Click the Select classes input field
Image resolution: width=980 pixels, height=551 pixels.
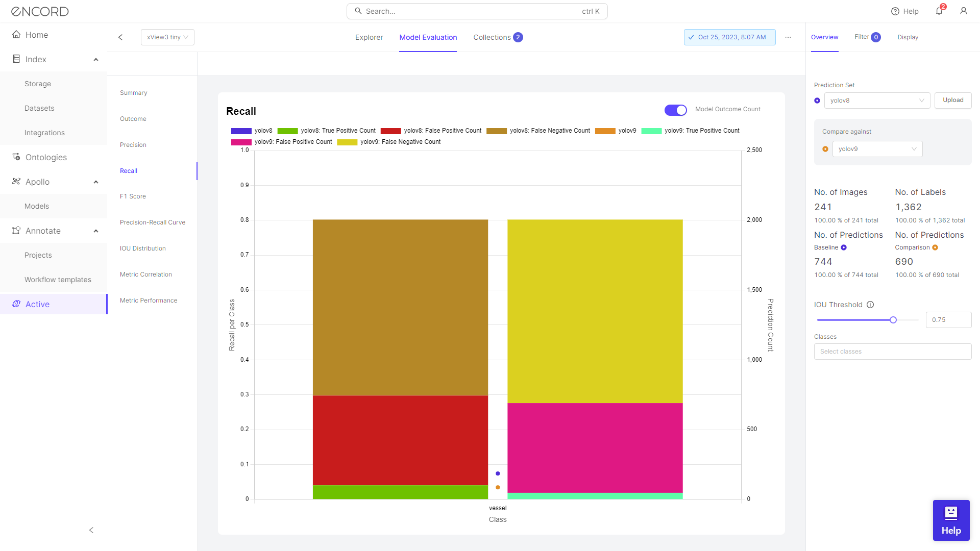[892, 352]
